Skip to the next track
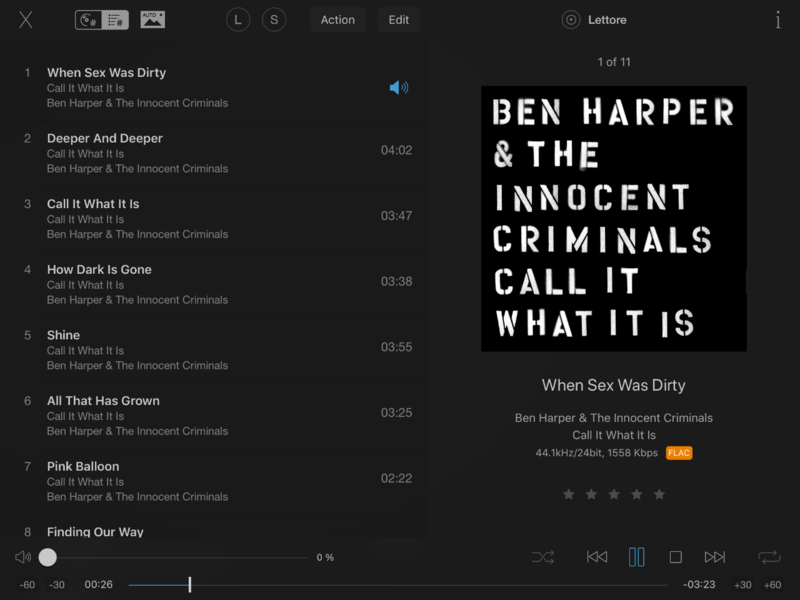The width and height of the screenshot is (800, 600). (715, 557)
